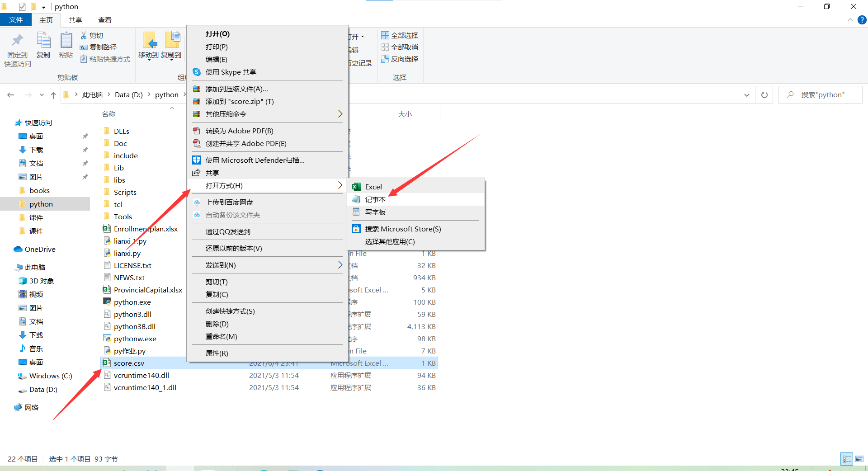Screen dimensions: 868x471
Task: Click 反向选择 in ribbon
Action: tap(400, 59)
